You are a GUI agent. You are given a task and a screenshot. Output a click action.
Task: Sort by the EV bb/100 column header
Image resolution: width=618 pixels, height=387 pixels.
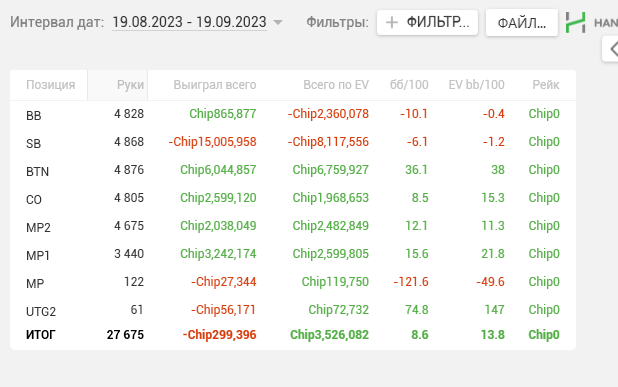(476, 85)
